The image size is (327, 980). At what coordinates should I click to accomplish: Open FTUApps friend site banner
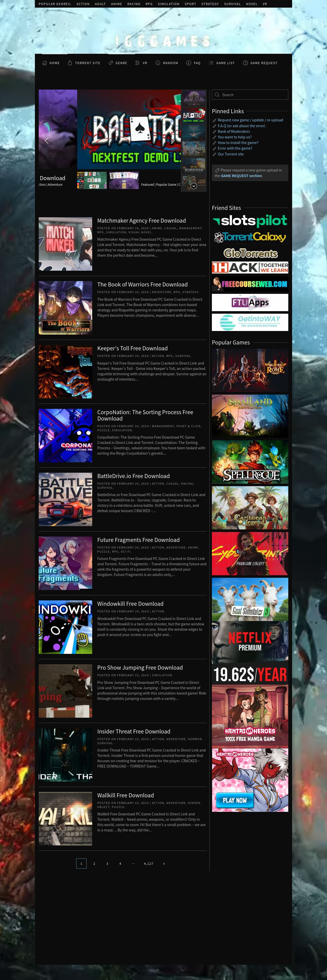[250, 302]
